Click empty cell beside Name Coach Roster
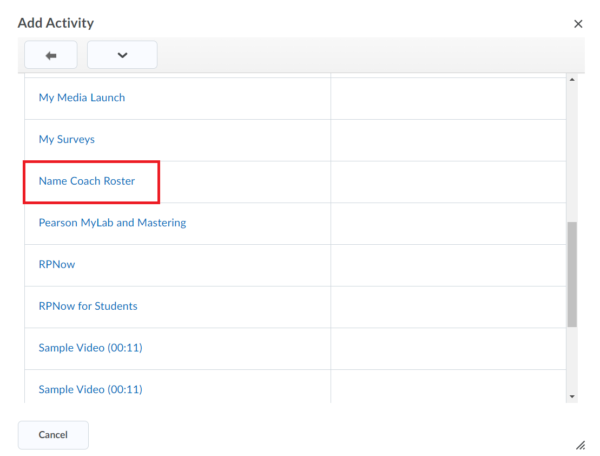This screenshot has height=456, width=600. click(x=448, y=182)
